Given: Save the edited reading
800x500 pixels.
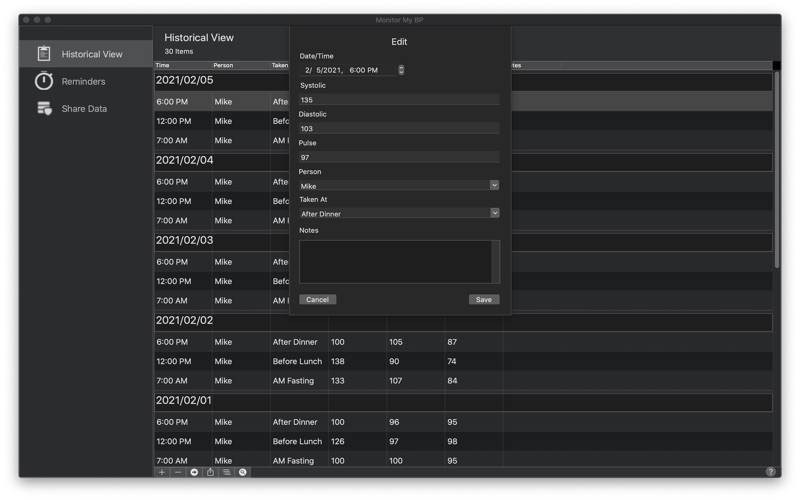Looking at the screenshot, I should [484, 299].
